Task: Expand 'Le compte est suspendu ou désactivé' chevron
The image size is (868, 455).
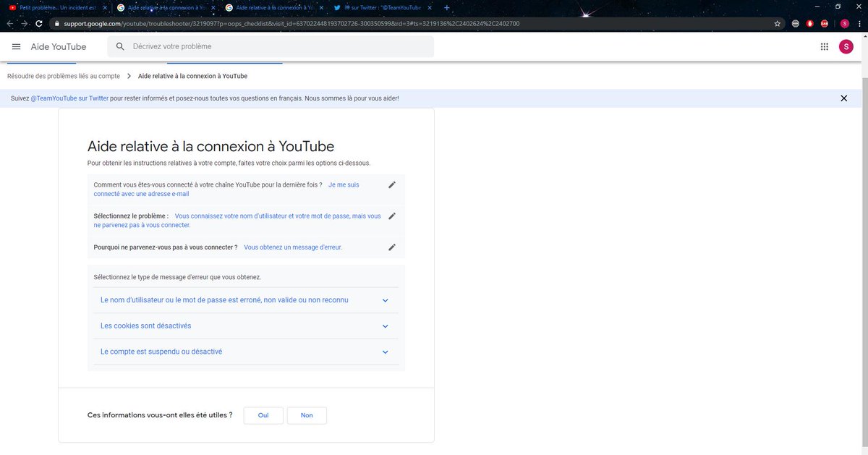Action: click(x=385, y=352)
